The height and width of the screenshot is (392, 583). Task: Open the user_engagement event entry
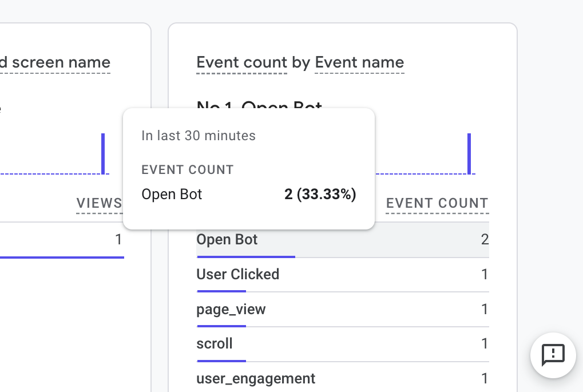256,378
